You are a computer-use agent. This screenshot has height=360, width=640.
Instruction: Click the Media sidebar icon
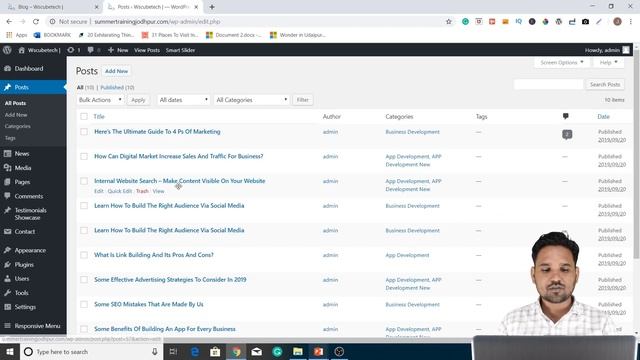pos(7,168)
